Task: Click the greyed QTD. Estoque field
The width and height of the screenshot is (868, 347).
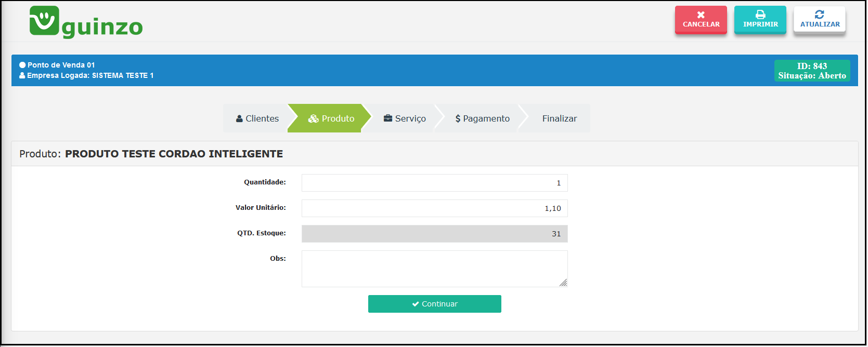Action: 434,234
